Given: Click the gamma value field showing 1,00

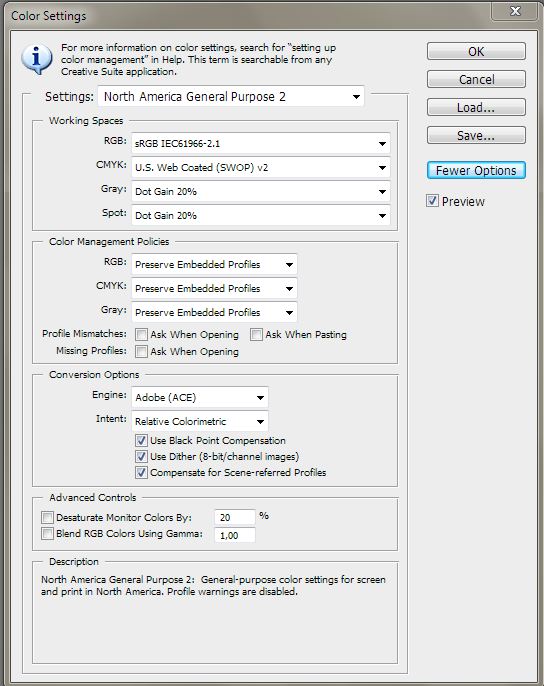Looking at the screenshot, I should pos(235,535).
